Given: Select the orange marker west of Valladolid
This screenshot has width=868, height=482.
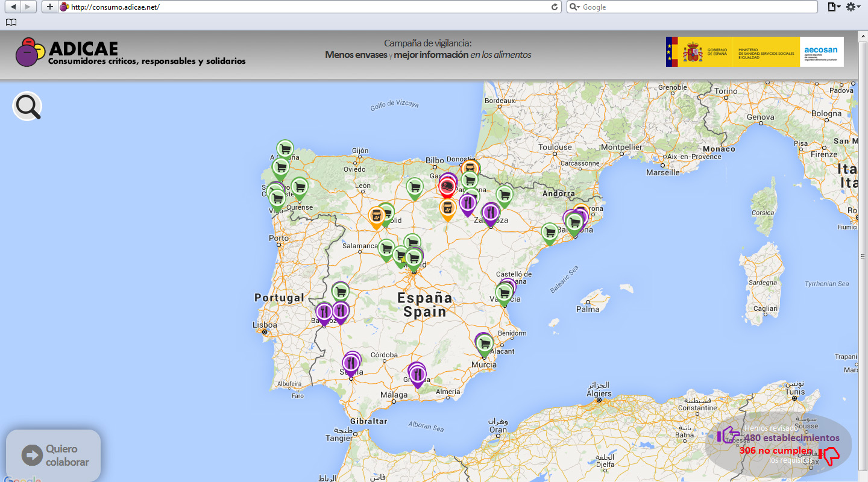Looking at the screenshot, I should click(x=377, y=217).
